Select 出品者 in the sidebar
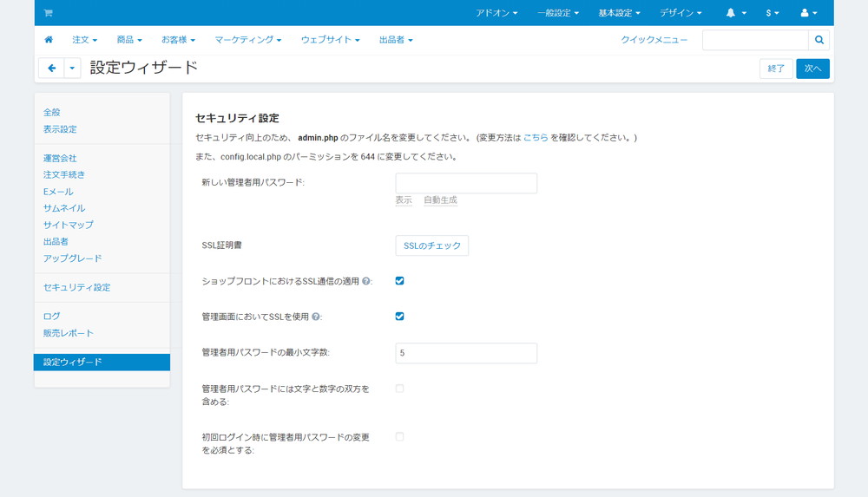The image size is (868, 497). coord(56,241)
